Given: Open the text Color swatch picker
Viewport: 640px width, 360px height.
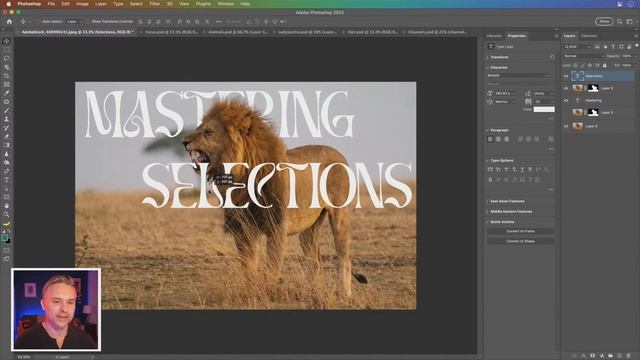Looking at the screenshot, I should (x=544, y=109).
